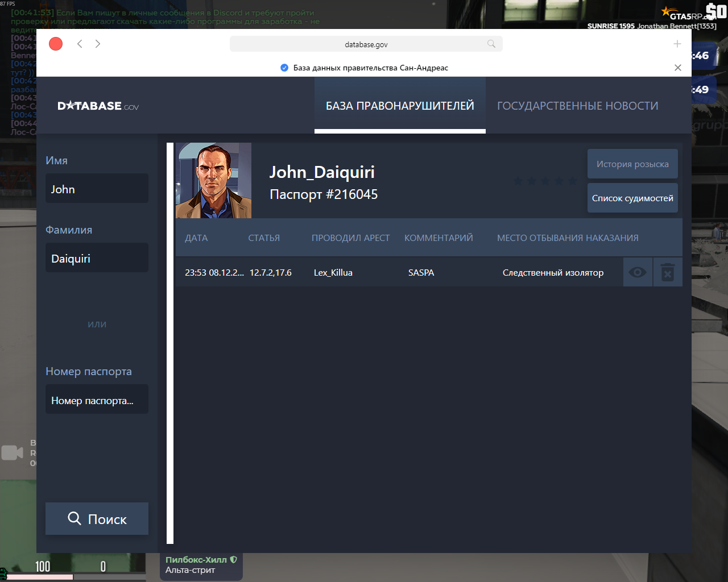Viewport: 728px width, 582px height.
Task: Open История розыска
Action: pyautogui.click(x=632, y=164)
